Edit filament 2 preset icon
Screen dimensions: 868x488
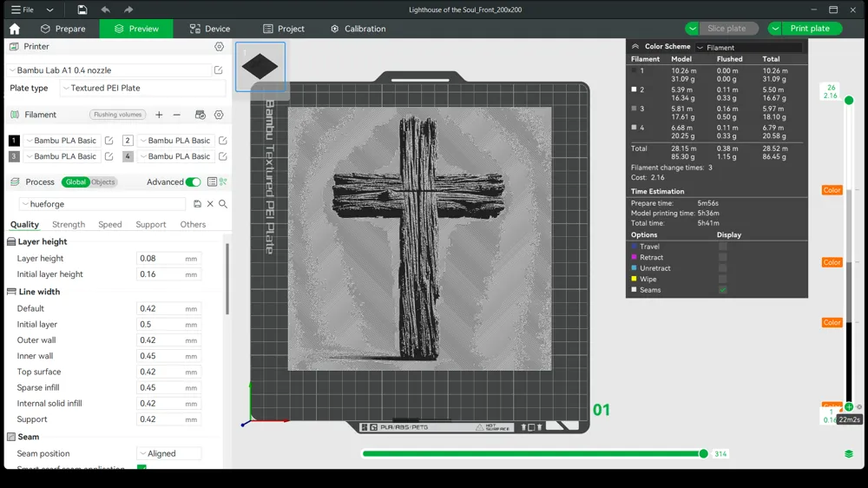[222, 141]
